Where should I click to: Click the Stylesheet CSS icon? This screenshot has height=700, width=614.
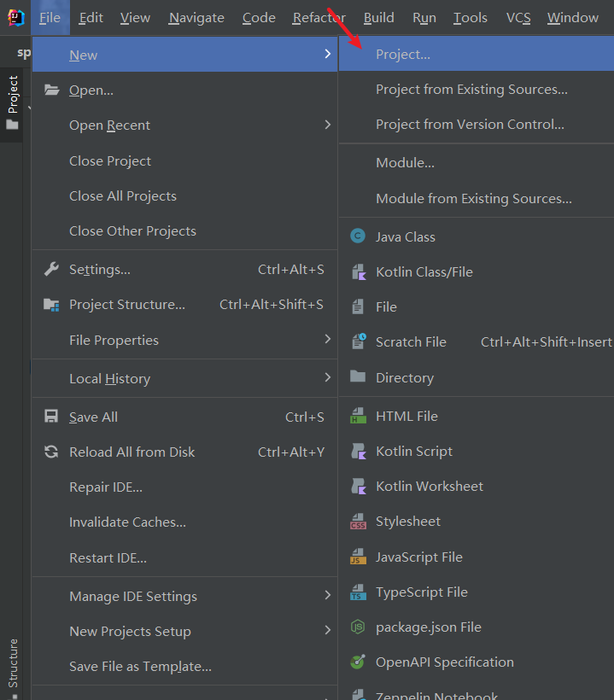click(359, 522)
